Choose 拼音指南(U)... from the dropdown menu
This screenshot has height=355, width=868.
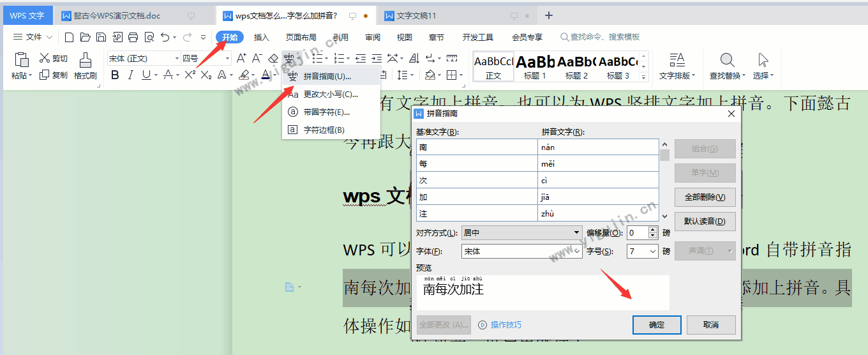tap(331, 76)
